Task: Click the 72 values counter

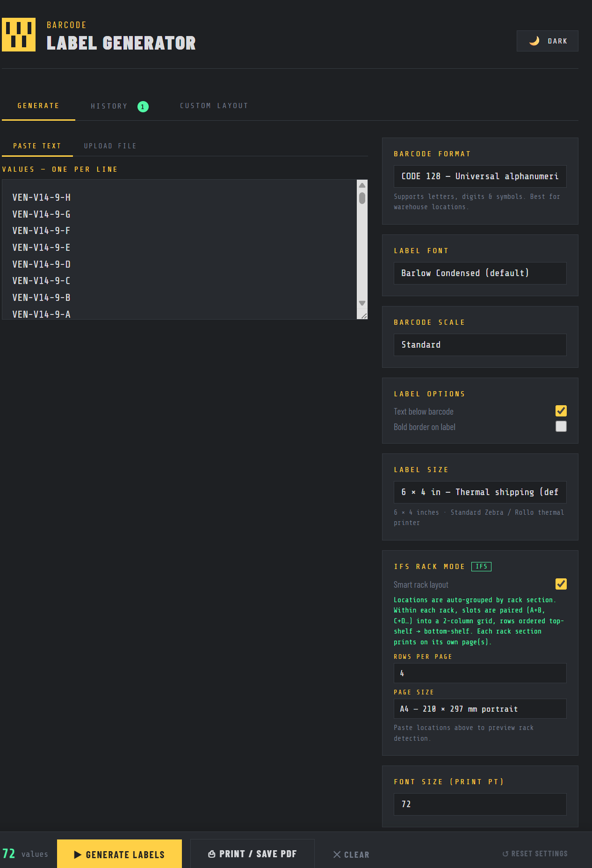Action: coord(25,854)
